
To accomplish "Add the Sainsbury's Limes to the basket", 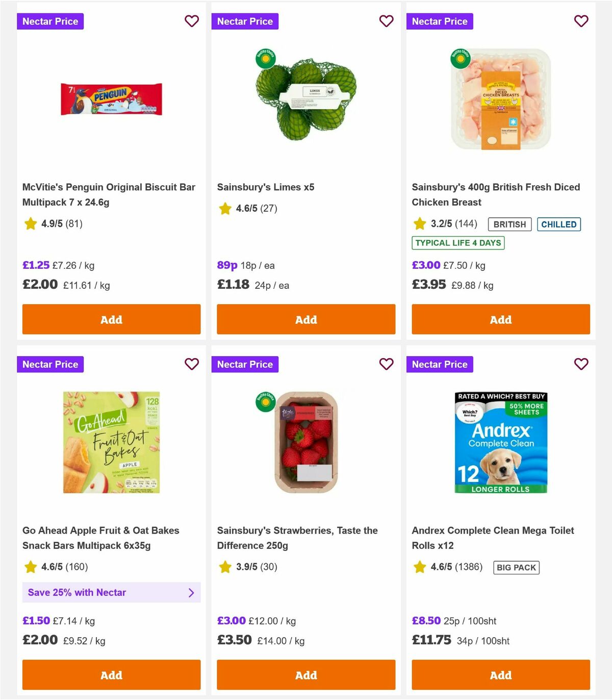I will pos(305,319).
